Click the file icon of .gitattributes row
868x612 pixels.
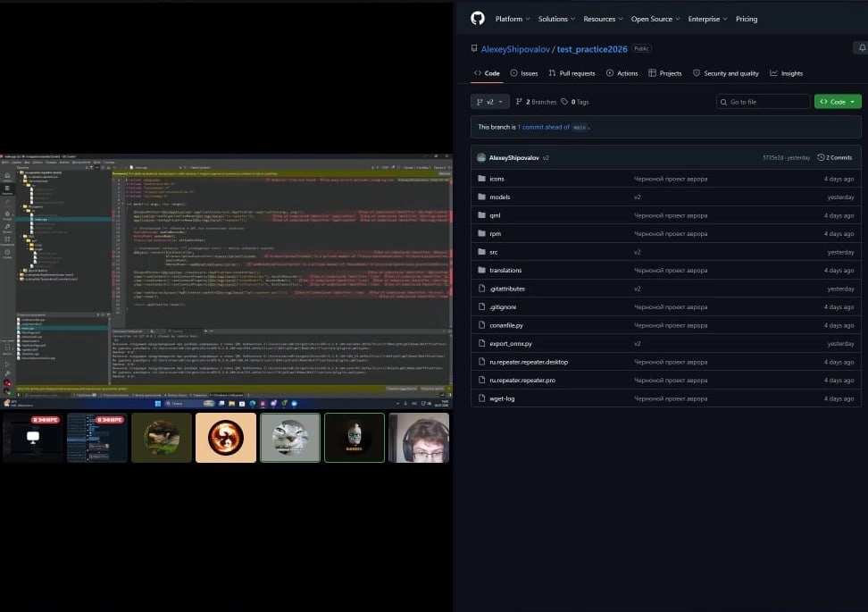481,289
